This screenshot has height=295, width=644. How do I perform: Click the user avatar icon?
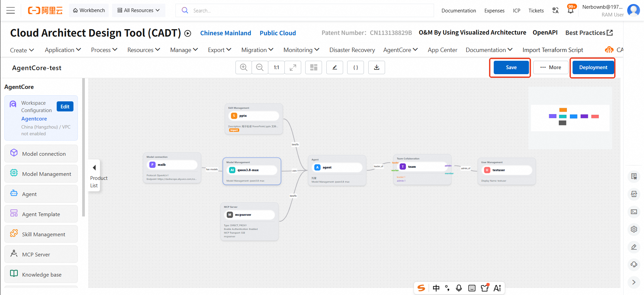633,10
